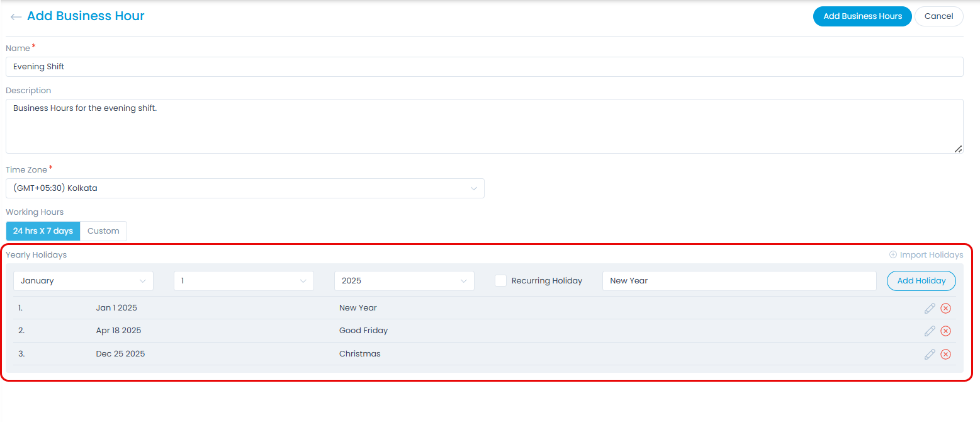Click the Cancel button
The height and width of the screenshot is (422, 980).
pyautogui.click(x=938, y=16)
